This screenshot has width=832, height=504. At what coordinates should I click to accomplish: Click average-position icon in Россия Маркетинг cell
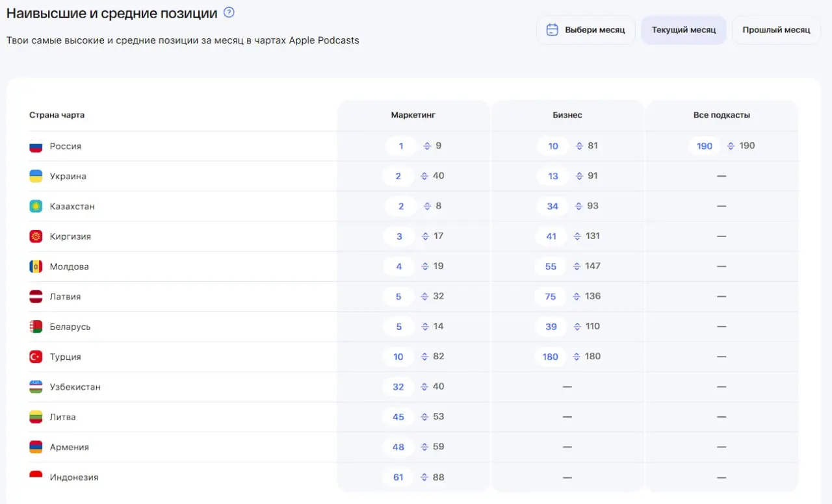click(x=427, y=146)
